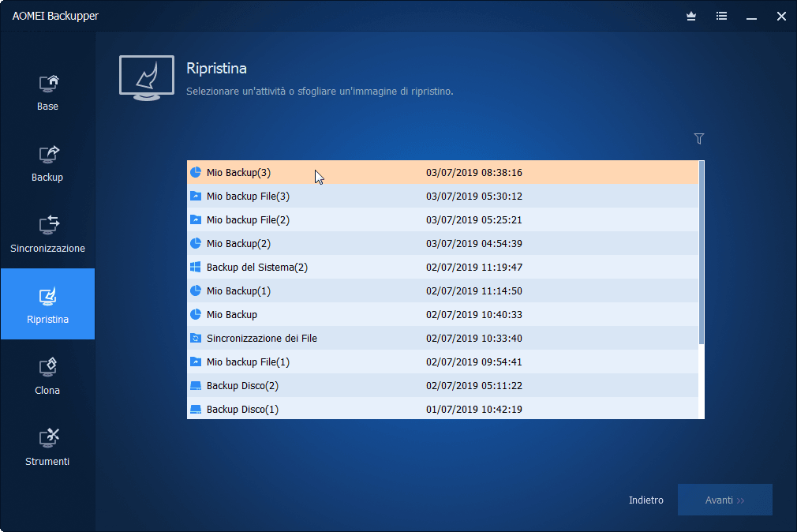Image resolution: width=797 pixels, height=532 pixels.
Task: Click pie icon of the 10:40:33 Mio Backup row
Action: coord(196,314)
